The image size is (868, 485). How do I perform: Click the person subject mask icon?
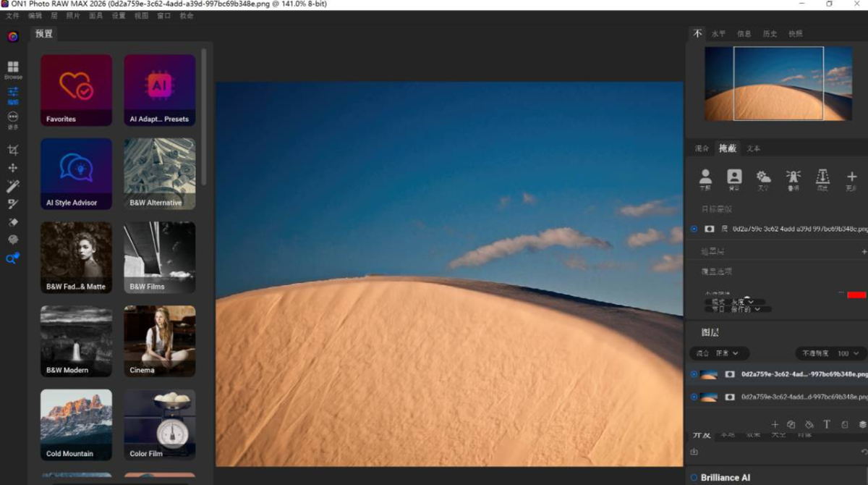[705, 178]
